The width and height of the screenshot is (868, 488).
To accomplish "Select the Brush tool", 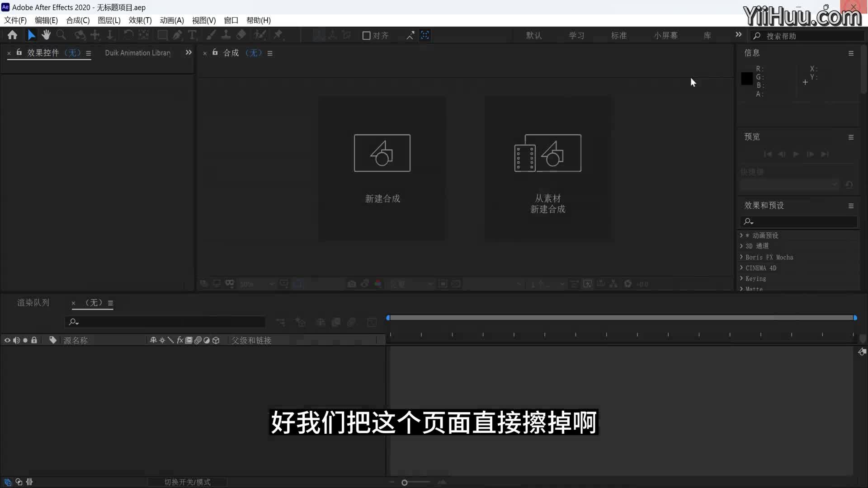I will tap(211, 35).
